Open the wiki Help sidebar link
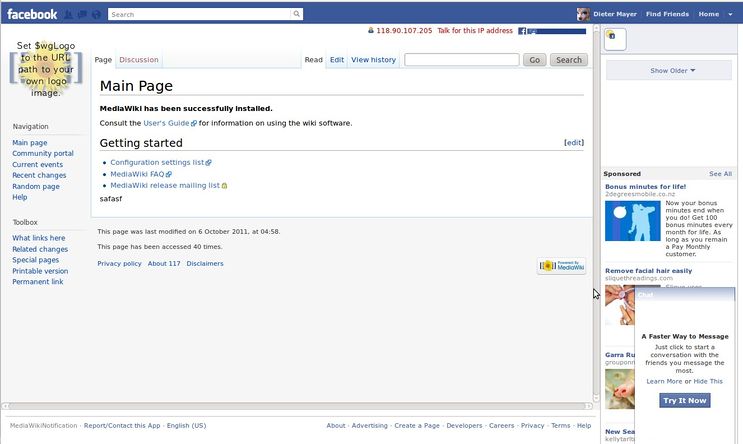The image size is (743, 444). pos(20,197)
